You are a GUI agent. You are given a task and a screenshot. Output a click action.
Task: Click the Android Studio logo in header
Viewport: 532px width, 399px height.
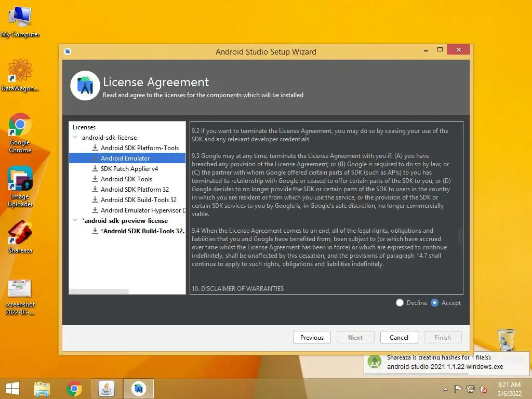(85, 86)
